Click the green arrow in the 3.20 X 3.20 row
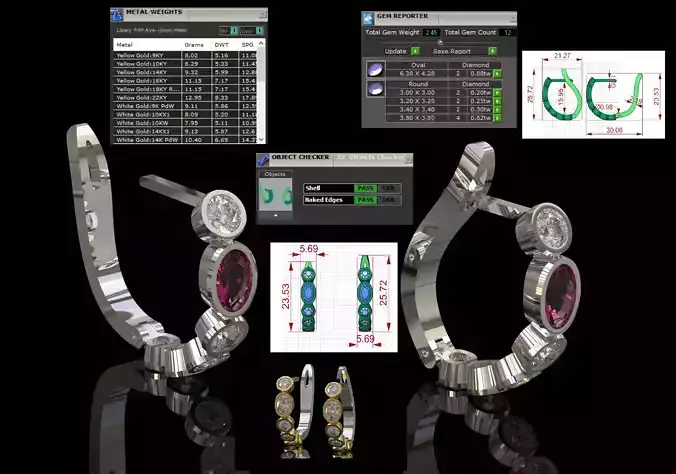The image size is (676, 474). pos(497,101)
